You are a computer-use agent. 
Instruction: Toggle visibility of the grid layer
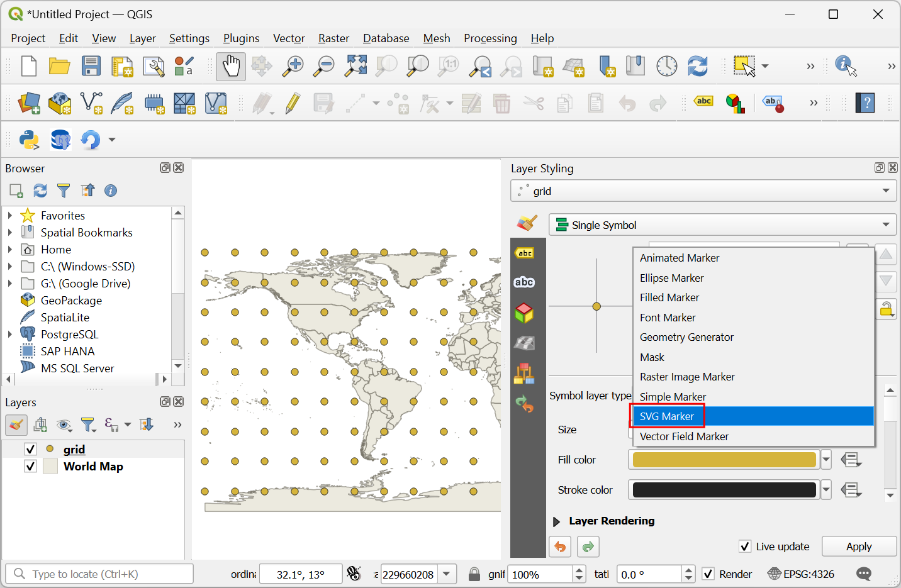tap(30, 449)
